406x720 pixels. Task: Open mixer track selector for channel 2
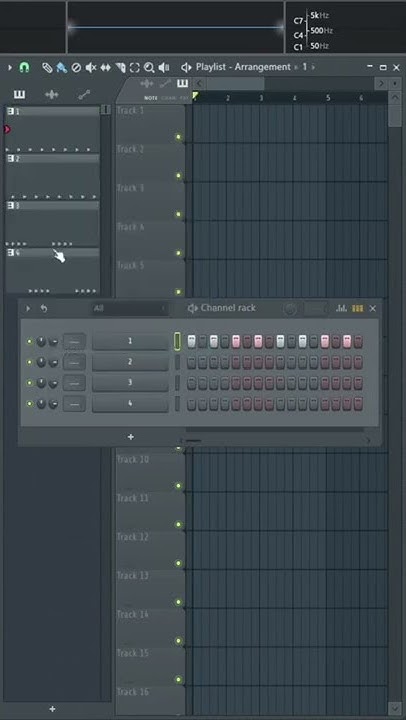(x=74, y=362)
